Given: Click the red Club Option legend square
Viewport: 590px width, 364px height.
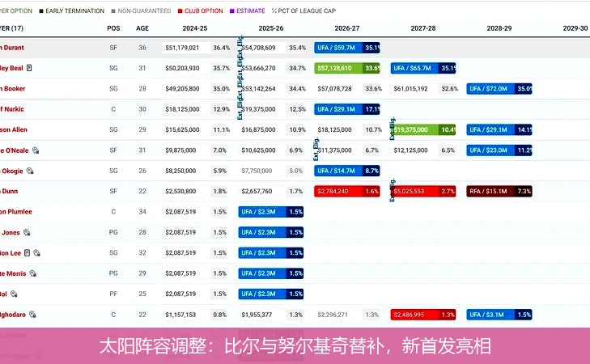Looking at the screenshot, I should coord(180,11).
